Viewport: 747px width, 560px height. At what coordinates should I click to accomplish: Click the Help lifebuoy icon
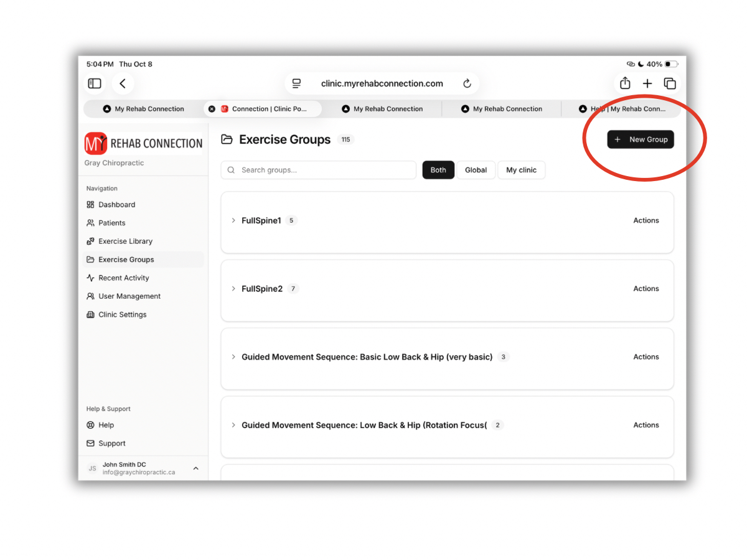(90, 425)
